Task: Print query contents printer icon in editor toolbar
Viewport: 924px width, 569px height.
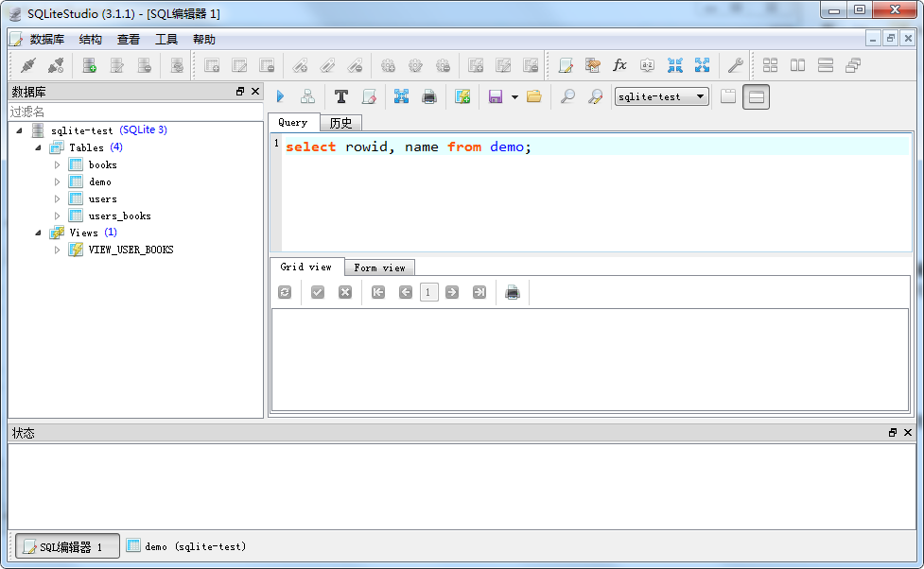Action: 429,96
